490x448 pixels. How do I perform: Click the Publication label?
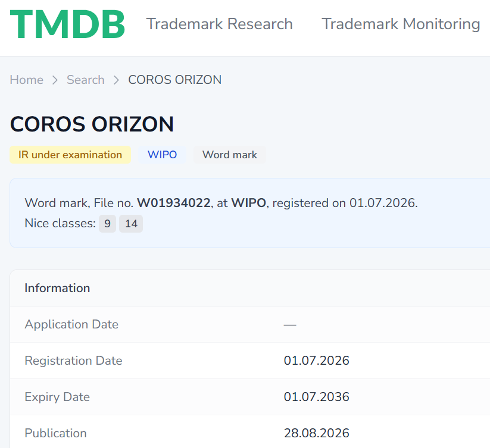55,433
